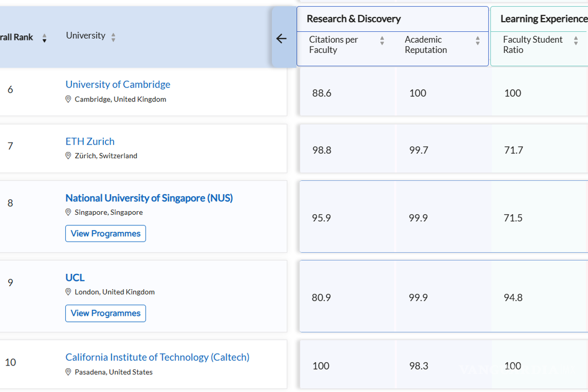Viewport: 588px width, 392px height.
Task: Select the Research & Discovery column group
Action: point(353,19)
